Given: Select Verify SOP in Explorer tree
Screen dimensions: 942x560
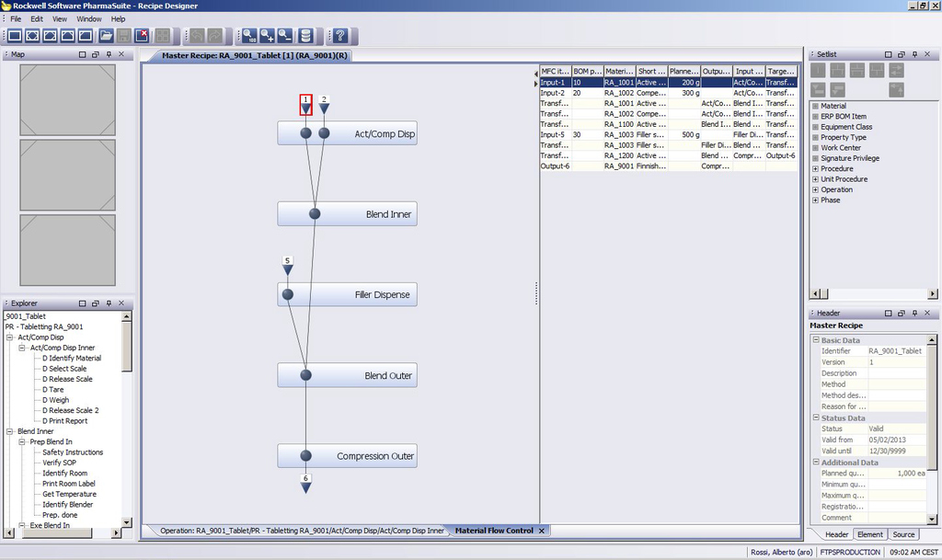Looking at the screenshot, I should 59,463.
